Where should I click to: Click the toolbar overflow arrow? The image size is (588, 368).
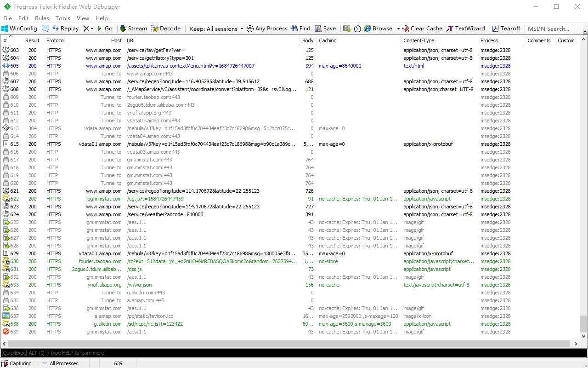584,31
